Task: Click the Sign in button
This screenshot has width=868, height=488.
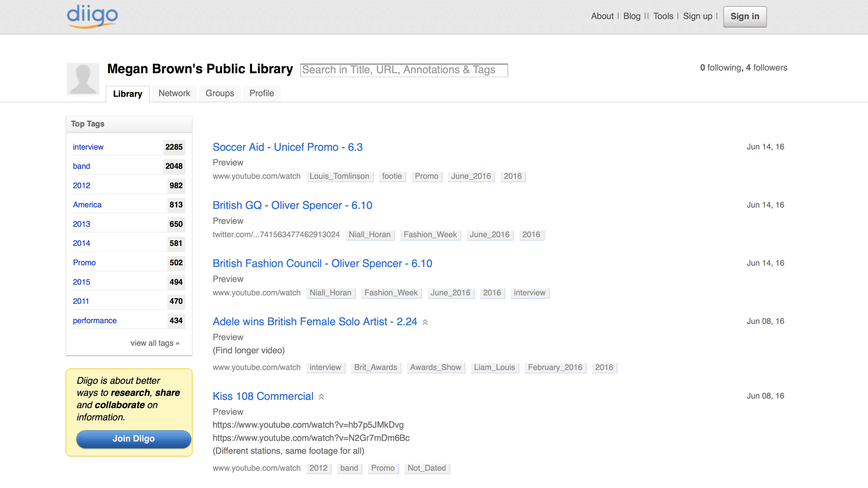Action: (745, 17)
